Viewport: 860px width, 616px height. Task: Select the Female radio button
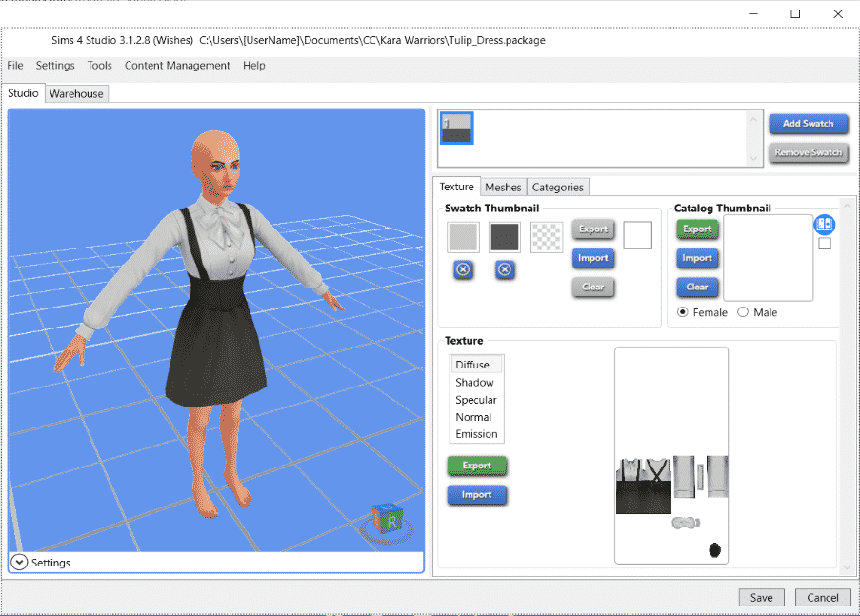pos(683,312)
